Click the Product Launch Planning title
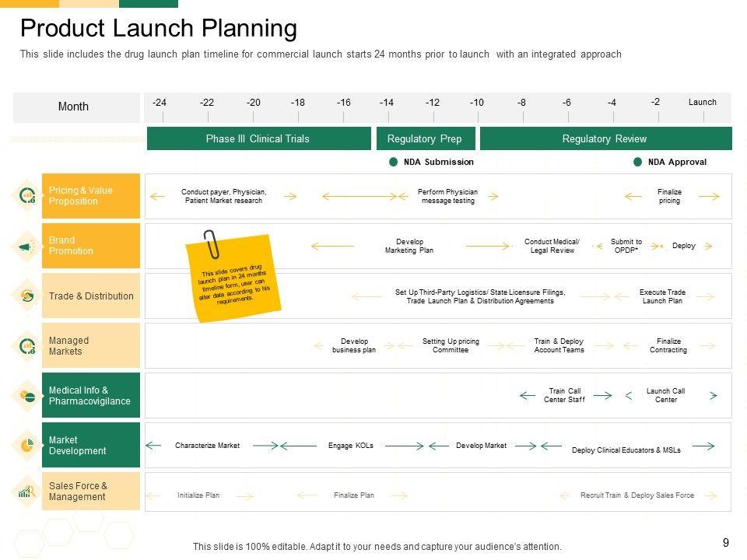This screenshot has width=747, height=560. [159, 28]
